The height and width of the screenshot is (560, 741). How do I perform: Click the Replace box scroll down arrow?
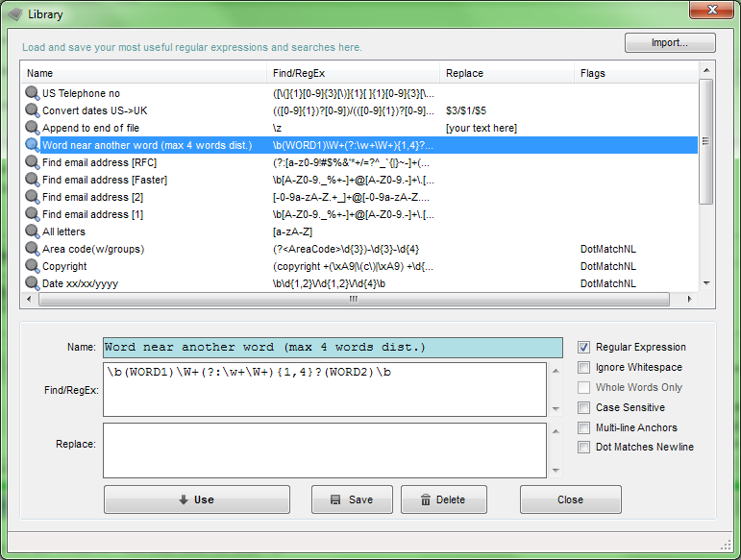(556, 471)
